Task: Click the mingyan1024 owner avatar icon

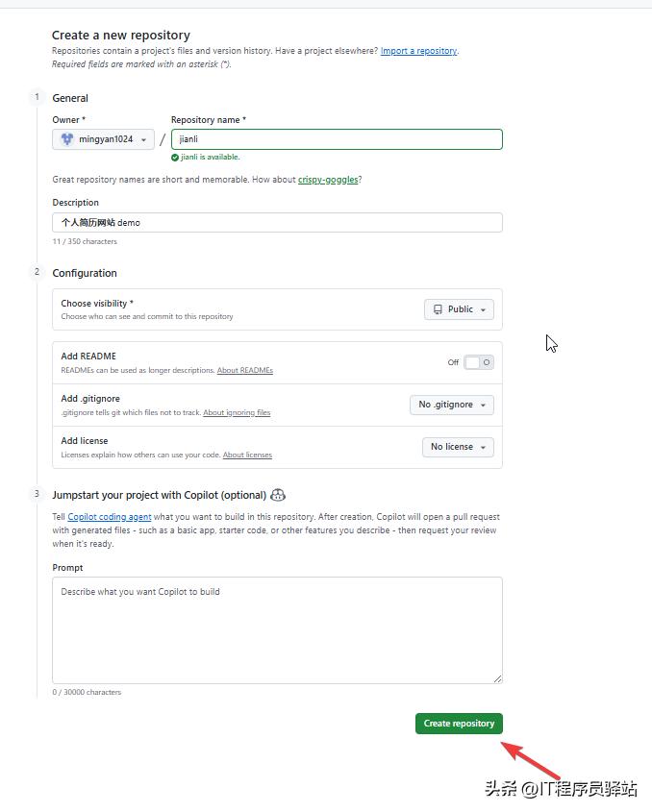Action: [x=67, y=139]
